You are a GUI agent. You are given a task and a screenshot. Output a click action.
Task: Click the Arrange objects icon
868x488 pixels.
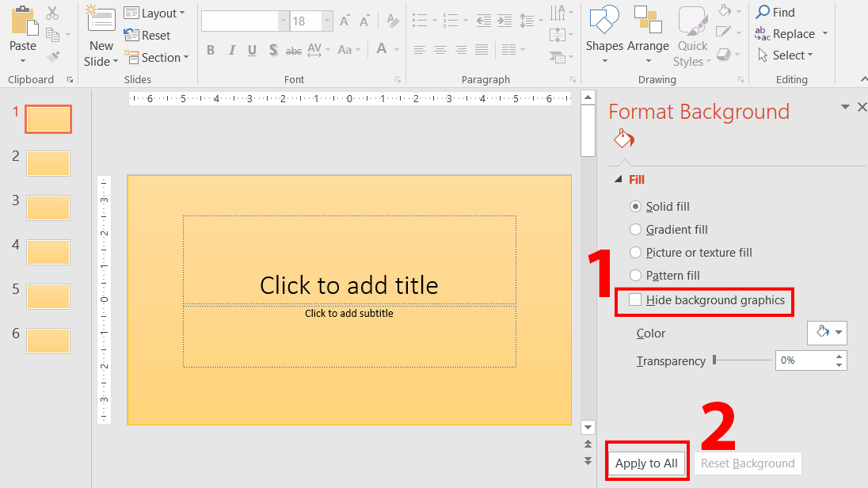(x=648, y=21)
